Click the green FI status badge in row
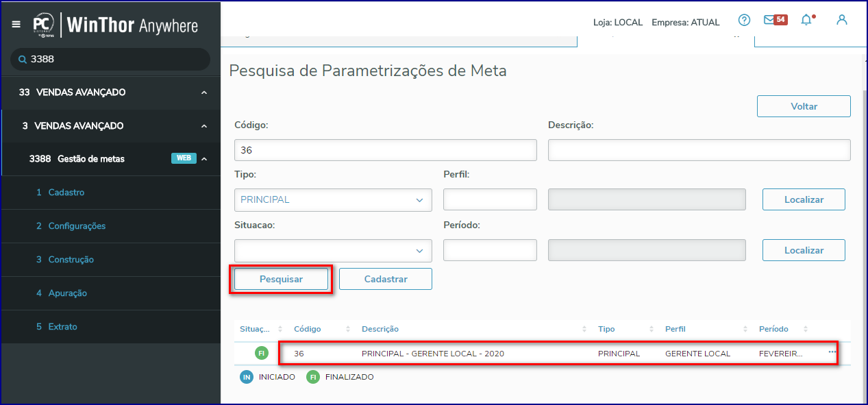Screen dimensions: 868x405 tap(261, 354)
